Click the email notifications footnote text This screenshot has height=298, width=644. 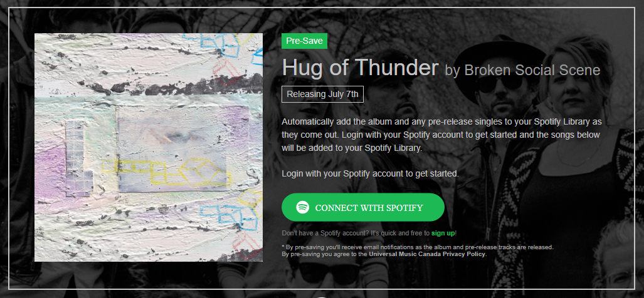[418, 247]
